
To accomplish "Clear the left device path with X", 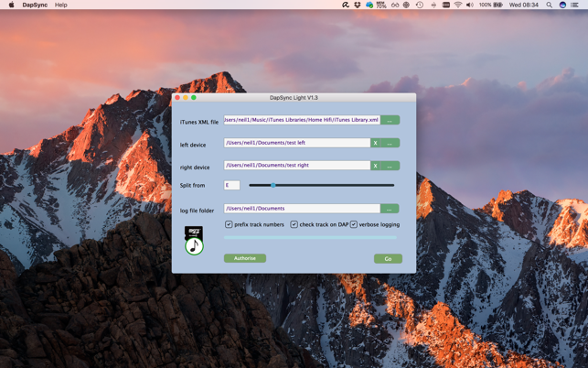I will (x=375, y=143).
